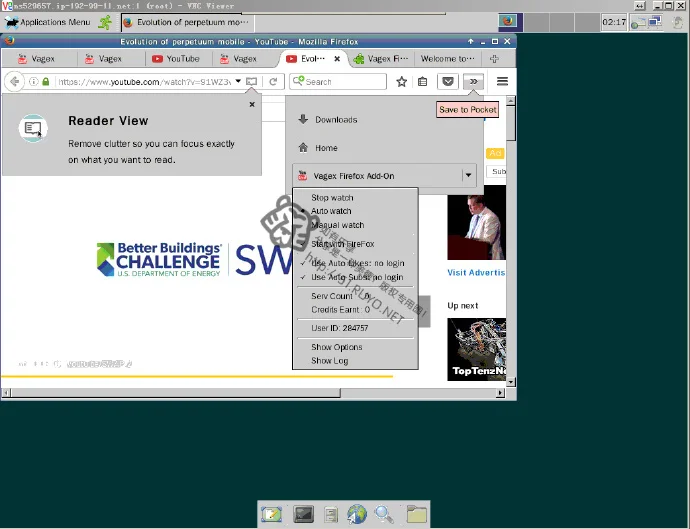Close the active Evol... tab

point(337,59)
